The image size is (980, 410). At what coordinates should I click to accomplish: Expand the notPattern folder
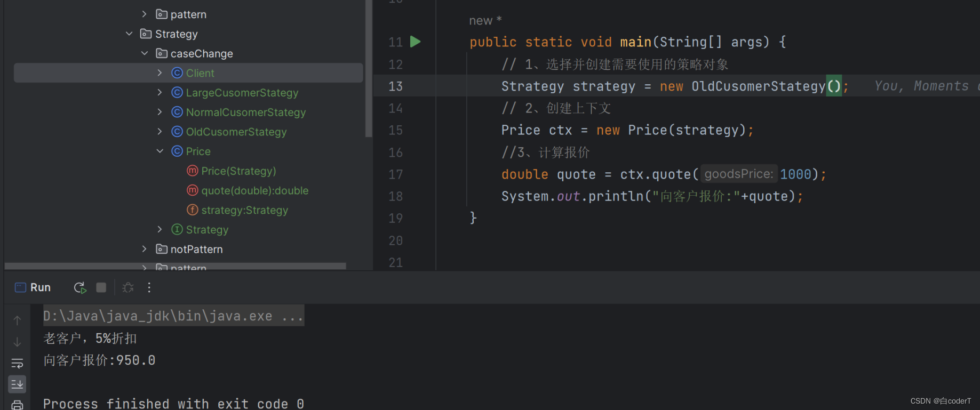coord(144,249)
